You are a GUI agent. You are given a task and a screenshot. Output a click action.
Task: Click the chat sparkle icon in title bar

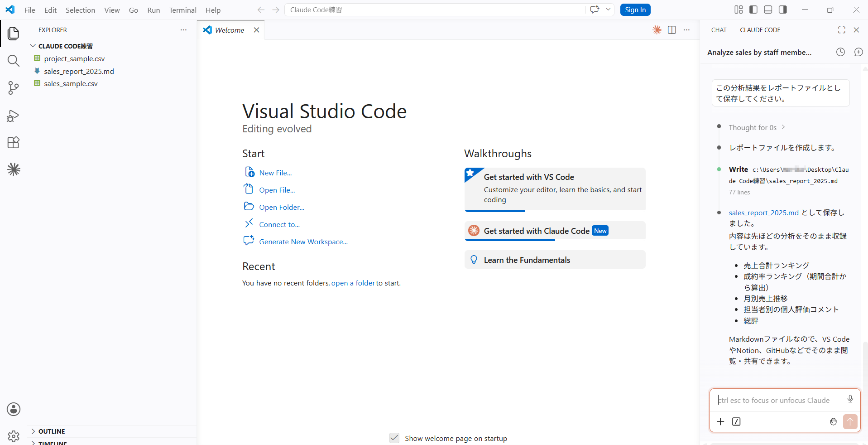pyautogui.click(x=595, y=10)
